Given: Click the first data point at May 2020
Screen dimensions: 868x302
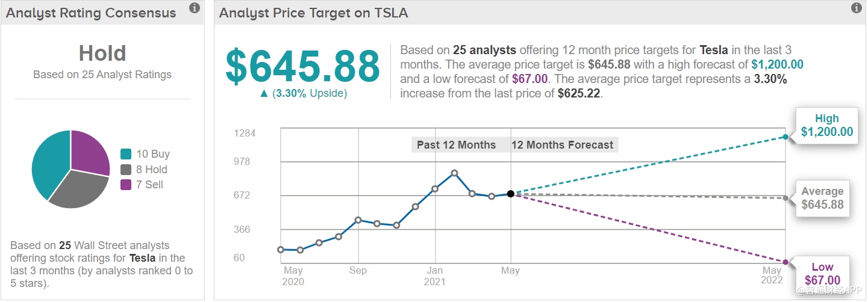Looking at the screenshot, I should coord(281,250).
